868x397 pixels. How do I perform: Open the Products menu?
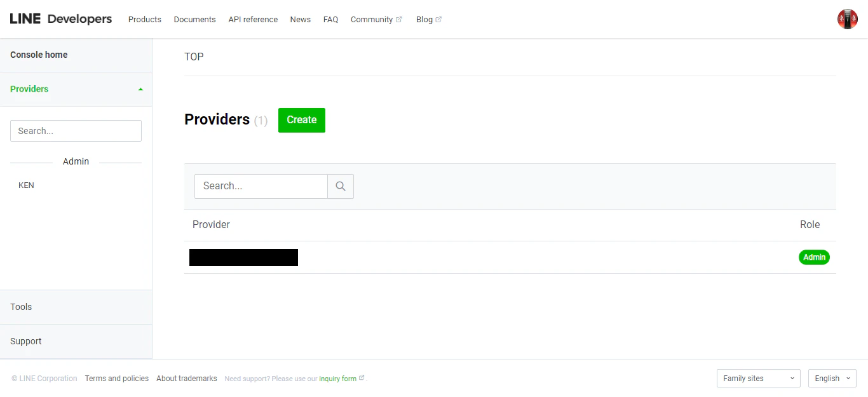pyautogui.click(x=145, y=20)
